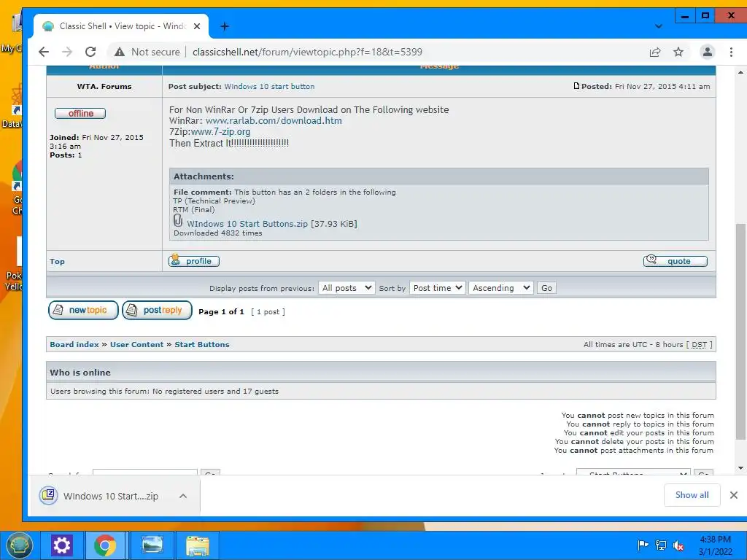
Task: Go to Board index
Action: [x=74, y=345]
